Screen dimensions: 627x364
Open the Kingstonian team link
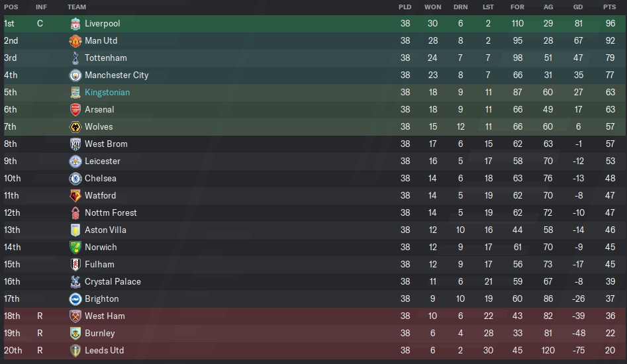tap(107, 93)
